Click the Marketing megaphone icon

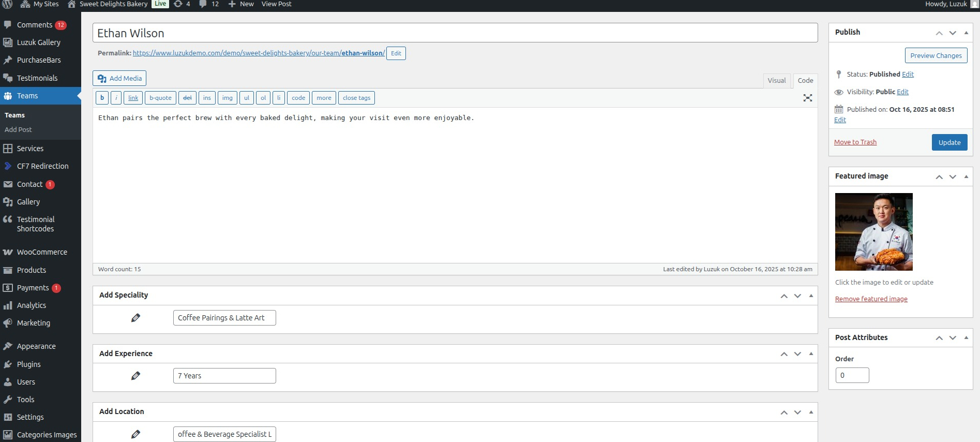click(x=8, y=323)
